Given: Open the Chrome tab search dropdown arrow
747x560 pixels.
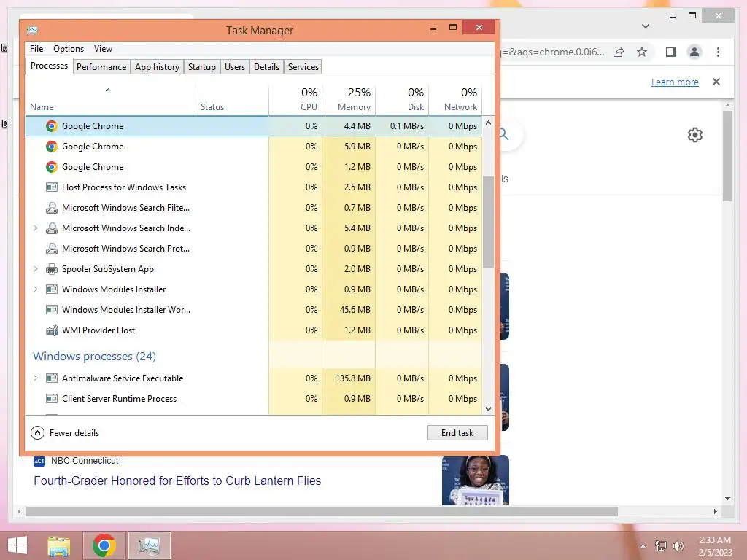Looking at the screenshot, I should (x=646, y=26).
